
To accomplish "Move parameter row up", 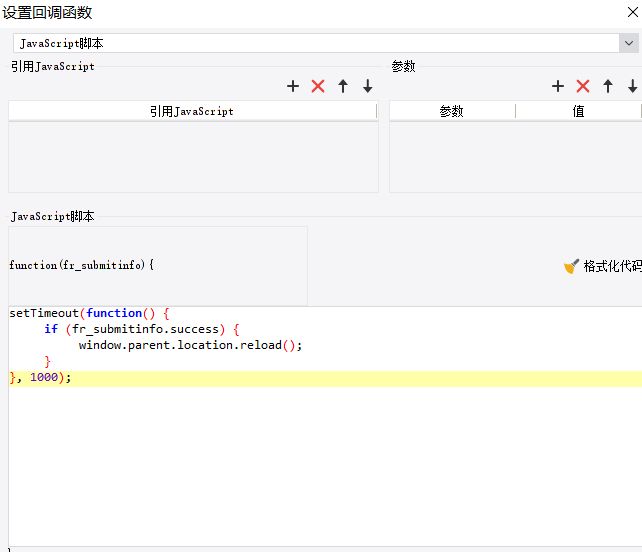I will pyautogui.click(x=608, y=86).
